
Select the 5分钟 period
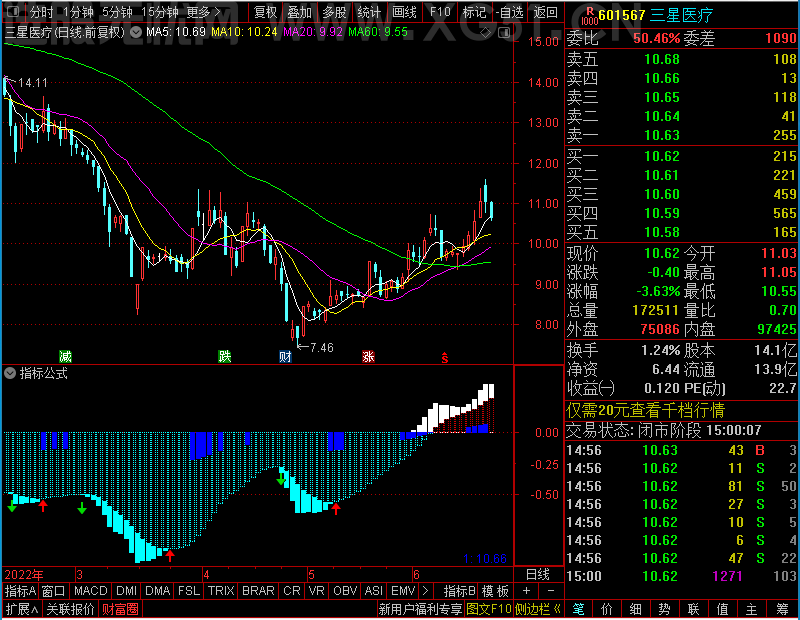117,12
